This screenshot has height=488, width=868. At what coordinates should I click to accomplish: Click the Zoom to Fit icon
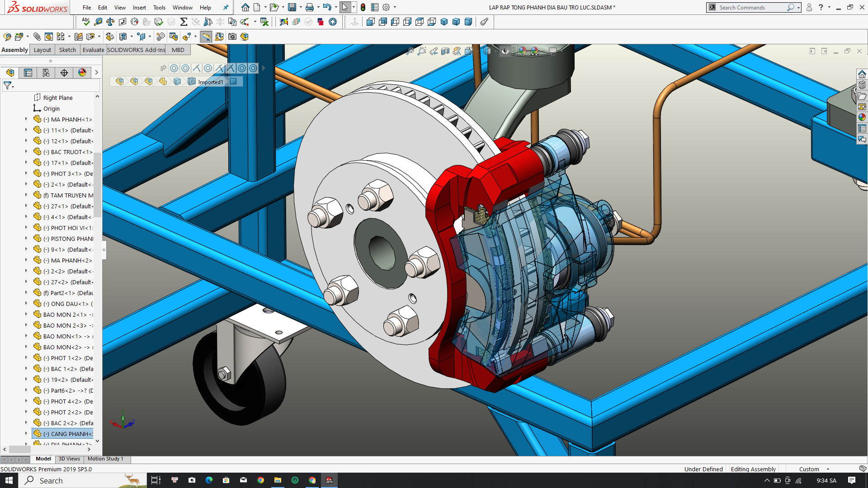point(410,51)
